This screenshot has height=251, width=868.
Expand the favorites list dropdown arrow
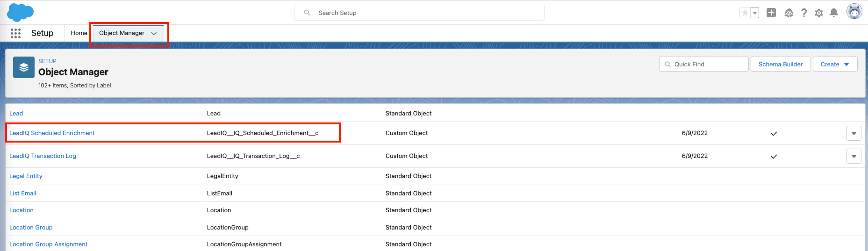point(754,13)
